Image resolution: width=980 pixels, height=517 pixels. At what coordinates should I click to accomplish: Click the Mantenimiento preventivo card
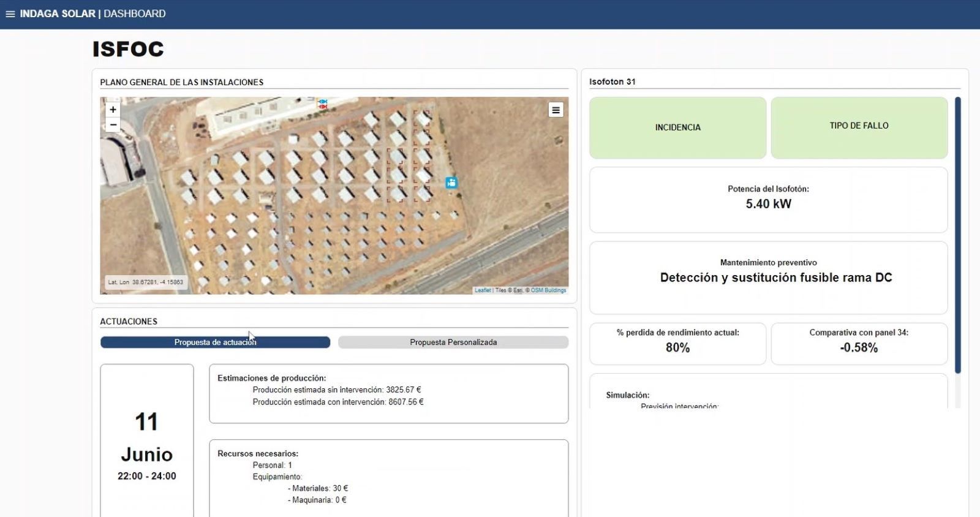tap(768, 277)
